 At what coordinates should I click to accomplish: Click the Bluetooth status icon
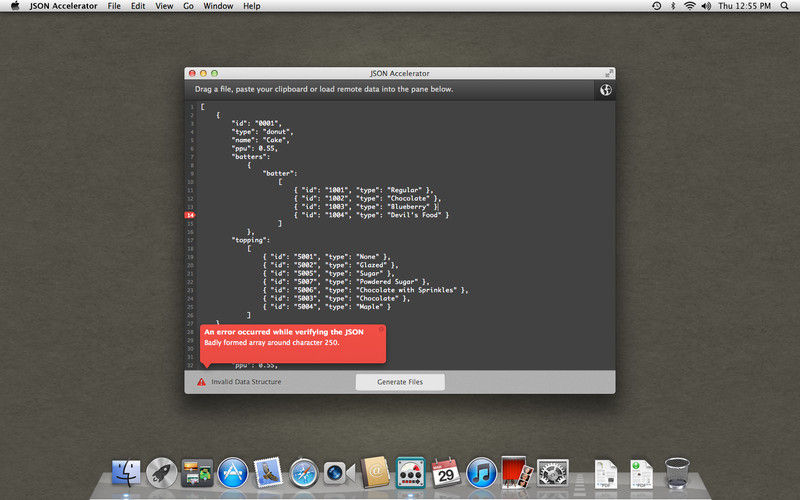(673, 6)
